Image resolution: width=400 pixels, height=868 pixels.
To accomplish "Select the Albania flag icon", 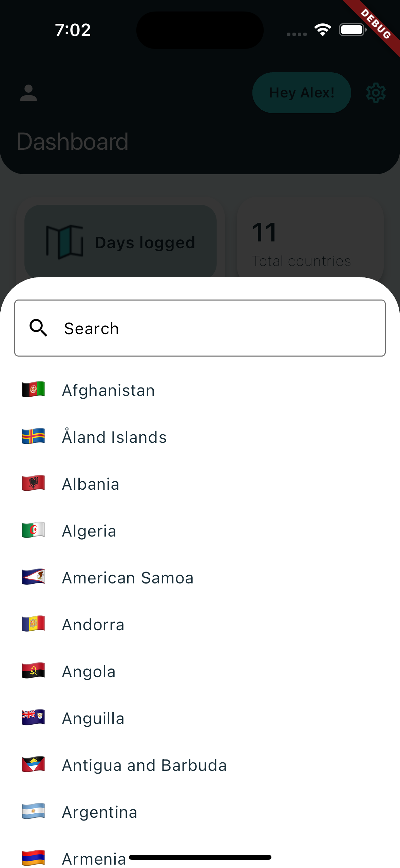I will 33,483.
